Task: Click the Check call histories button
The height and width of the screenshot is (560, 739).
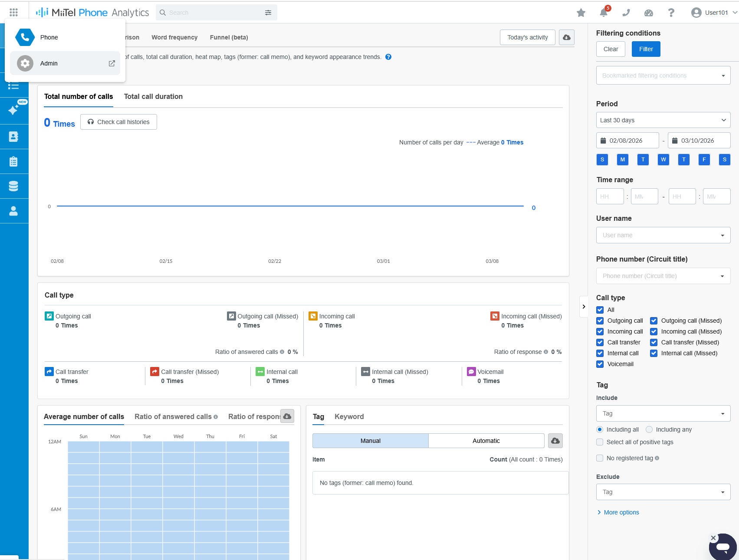Action: pyautogui.click(x=118, y=122)
